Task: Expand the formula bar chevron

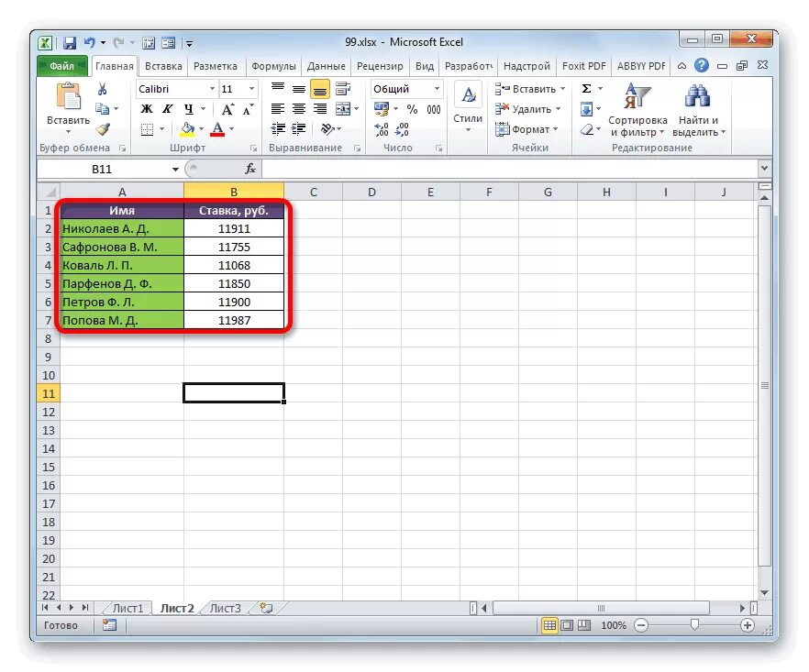Action: (x=764, y=169)
